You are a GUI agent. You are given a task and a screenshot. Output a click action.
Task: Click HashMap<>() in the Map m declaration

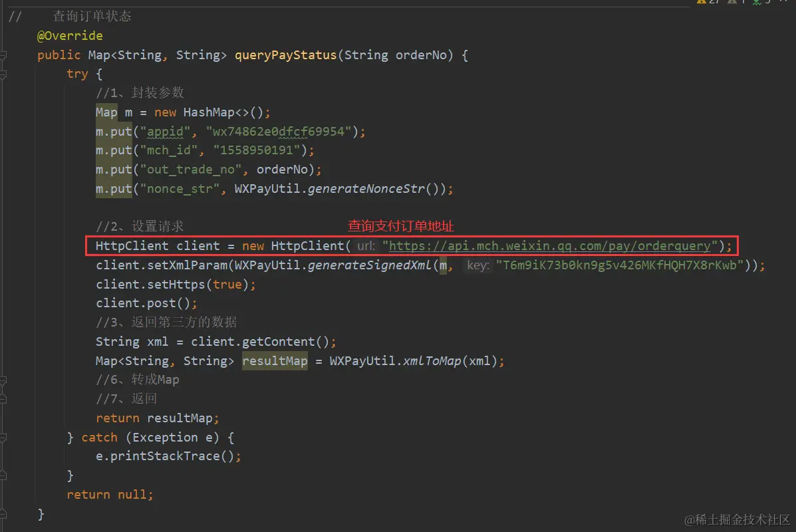click(x=223, y=112)
